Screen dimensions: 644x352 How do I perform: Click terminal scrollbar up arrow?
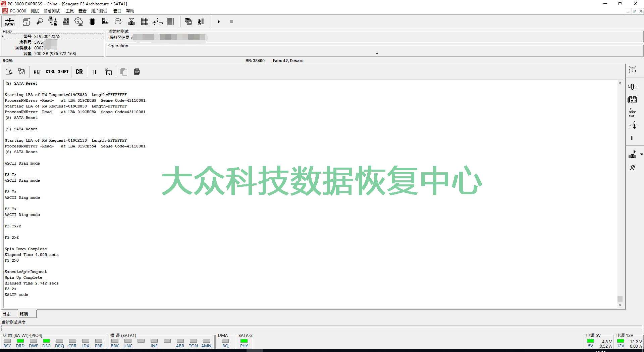click(x=620, y=83)
